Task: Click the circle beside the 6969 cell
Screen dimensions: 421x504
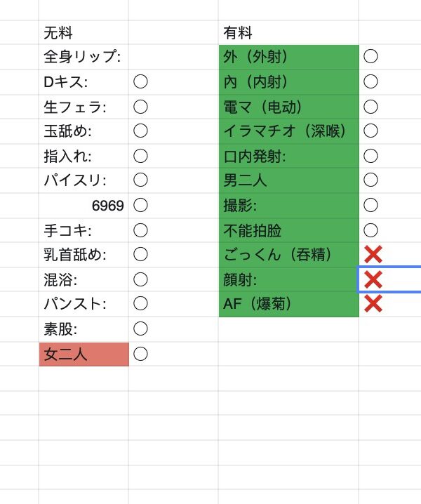Action: coord(140,205)
